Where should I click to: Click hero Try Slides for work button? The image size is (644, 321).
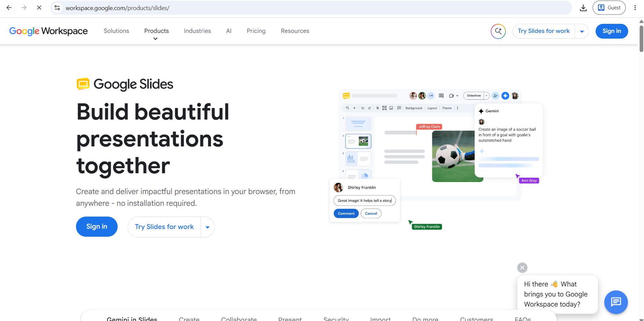(164, 227)
